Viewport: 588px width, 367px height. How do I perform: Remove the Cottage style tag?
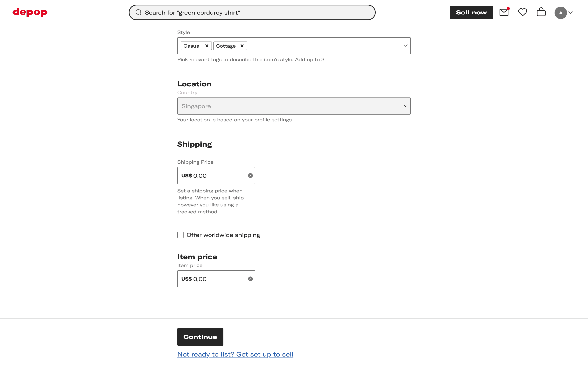point(242,46)
